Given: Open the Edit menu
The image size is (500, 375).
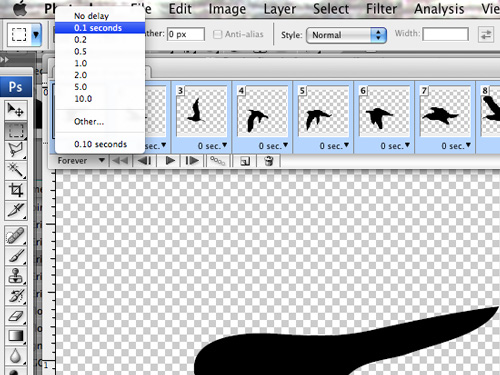Looking at the screenshot, I should (180, 9).
